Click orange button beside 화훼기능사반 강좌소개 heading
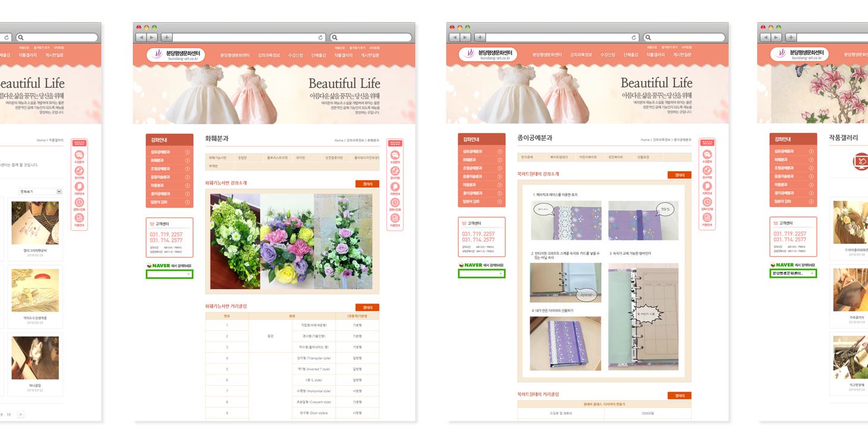The height and width of the screenshot is (446, 868). (x=368, y=184)
